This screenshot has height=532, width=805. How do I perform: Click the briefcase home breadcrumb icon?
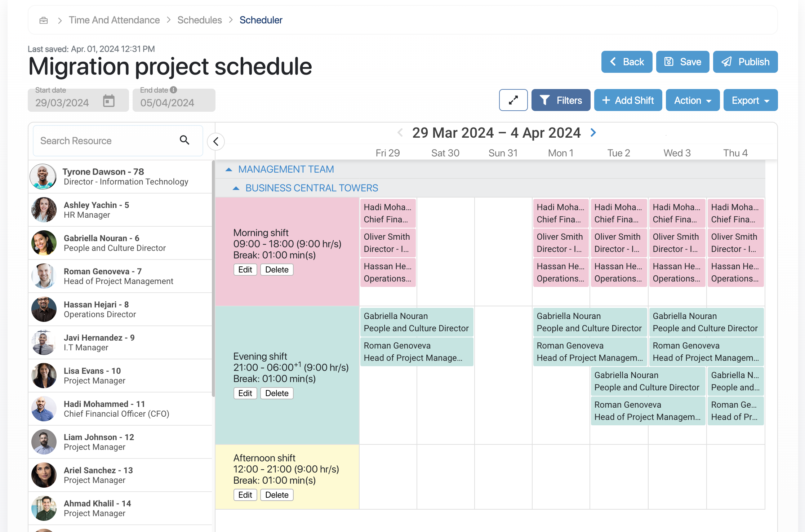pos(44,20)
